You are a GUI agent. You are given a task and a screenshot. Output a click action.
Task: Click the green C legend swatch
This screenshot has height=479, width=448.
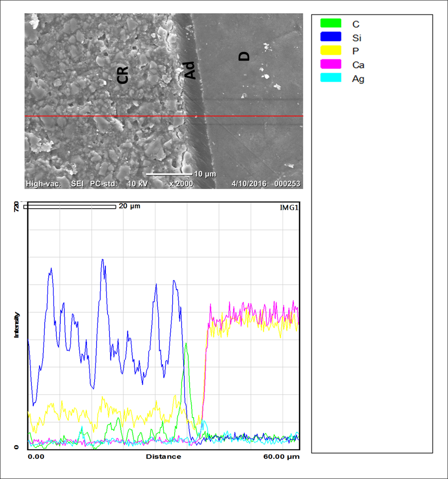pyautogui.click(x=331, y=23)
